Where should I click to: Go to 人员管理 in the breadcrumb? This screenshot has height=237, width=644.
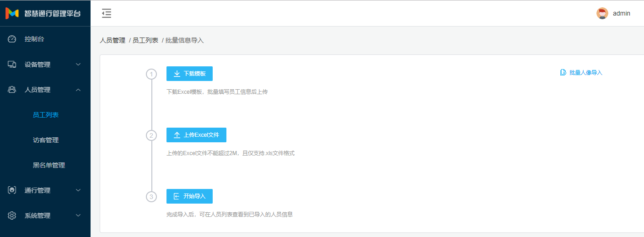point(113,40)
